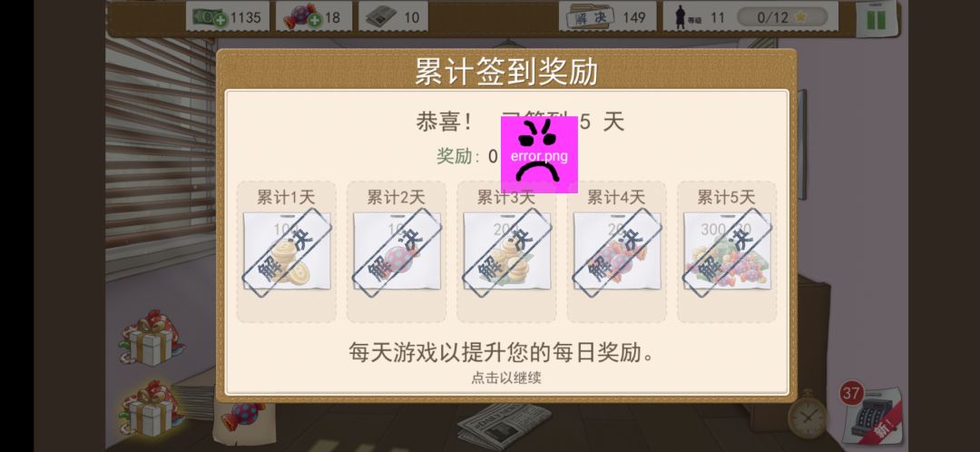Add more candies via plus icon
This screenshot has height=452, width=980.
point(315,20)
